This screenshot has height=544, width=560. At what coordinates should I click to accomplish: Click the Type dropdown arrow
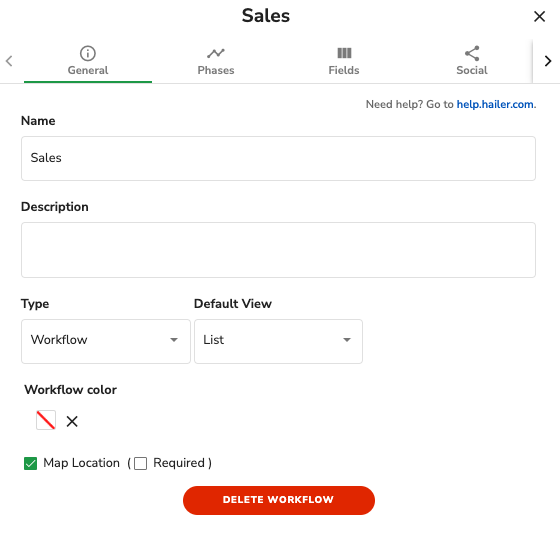coord(174,340)
